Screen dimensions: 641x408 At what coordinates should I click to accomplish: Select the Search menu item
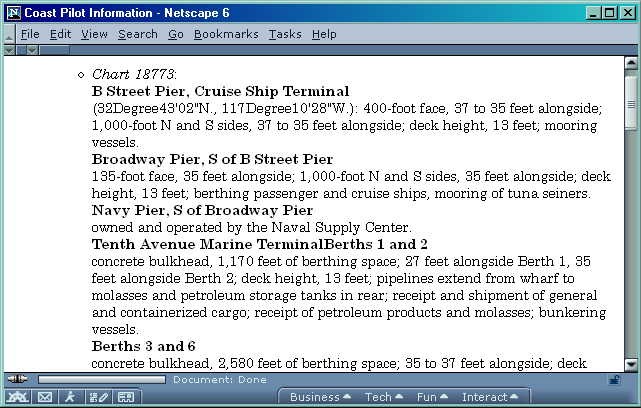(137, 34)
